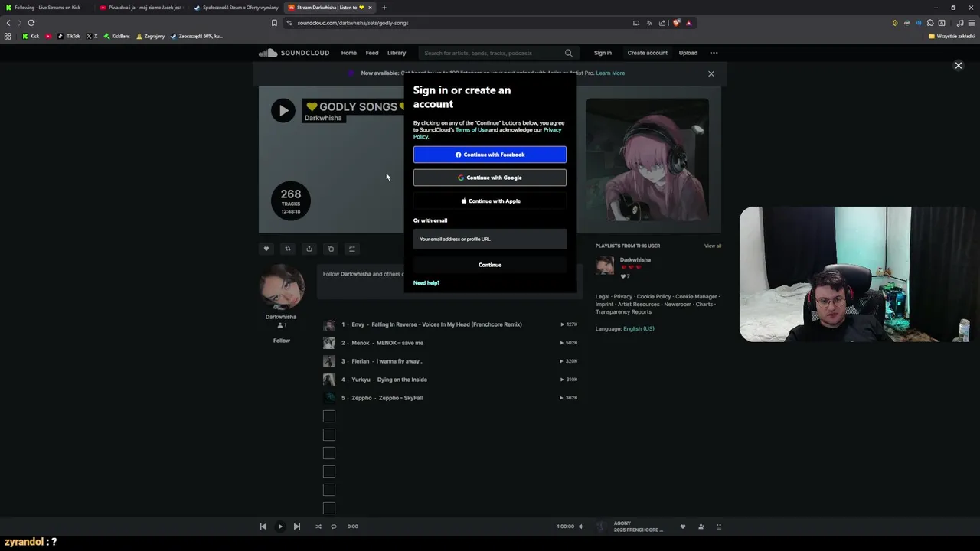Viewport: 980px width, 551px height.
Task: Skip to next track in player bar
Action: pyautogui.click(x=297, y=527)
